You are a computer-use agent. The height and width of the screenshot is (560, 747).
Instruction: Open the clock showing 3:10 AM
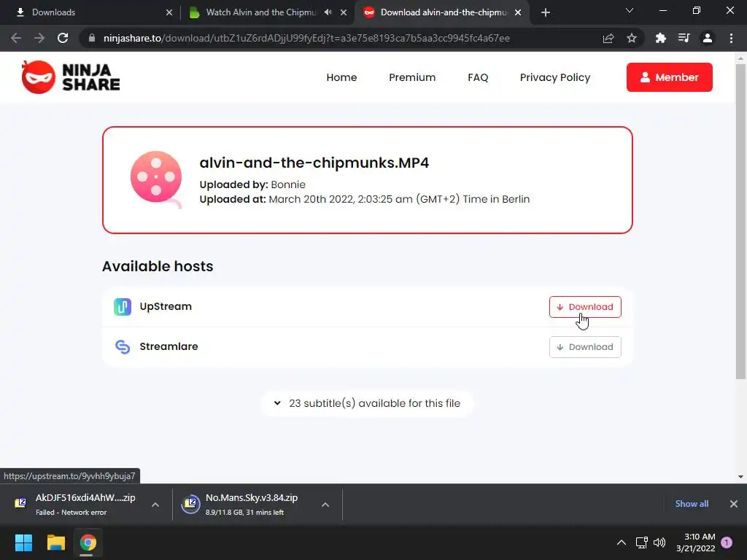click(x=695, y=542)
